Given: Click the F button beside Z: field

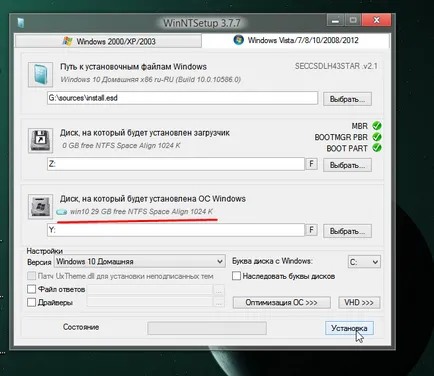Looking at the screenshot, I should tap(311, 164).
